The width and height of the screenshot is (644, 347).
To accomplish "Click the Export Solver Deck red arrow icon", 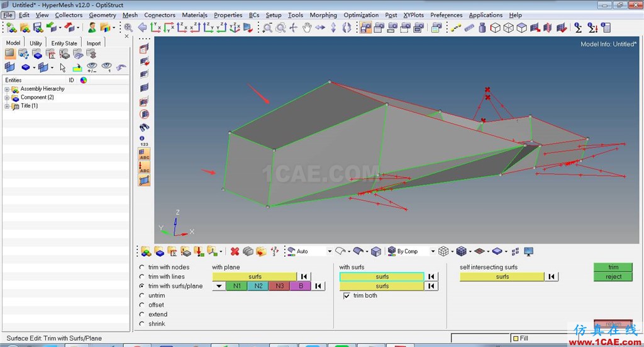I will coord(69,28).
